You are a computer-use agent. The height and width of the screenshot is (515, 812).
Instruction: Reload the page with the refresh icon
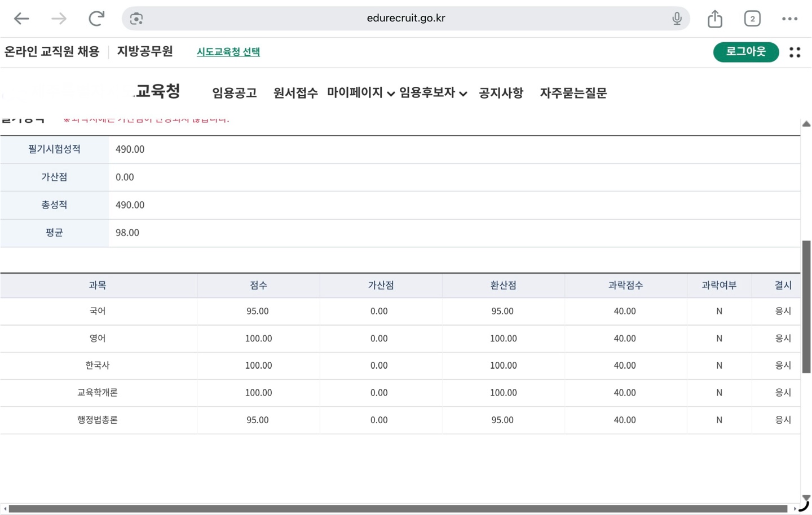[96, 19]
